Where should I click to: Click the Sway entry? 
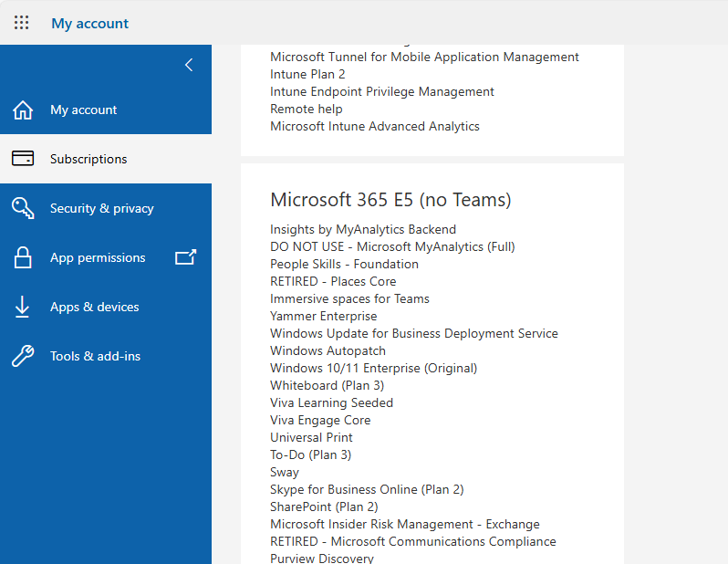[x=284, y=472]
